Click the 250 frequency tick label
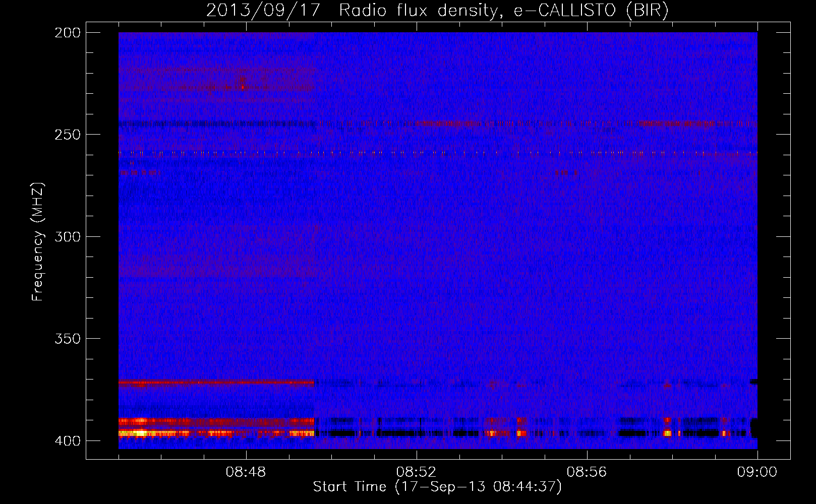This screenshot has width=816, height=504. [68, 135]
